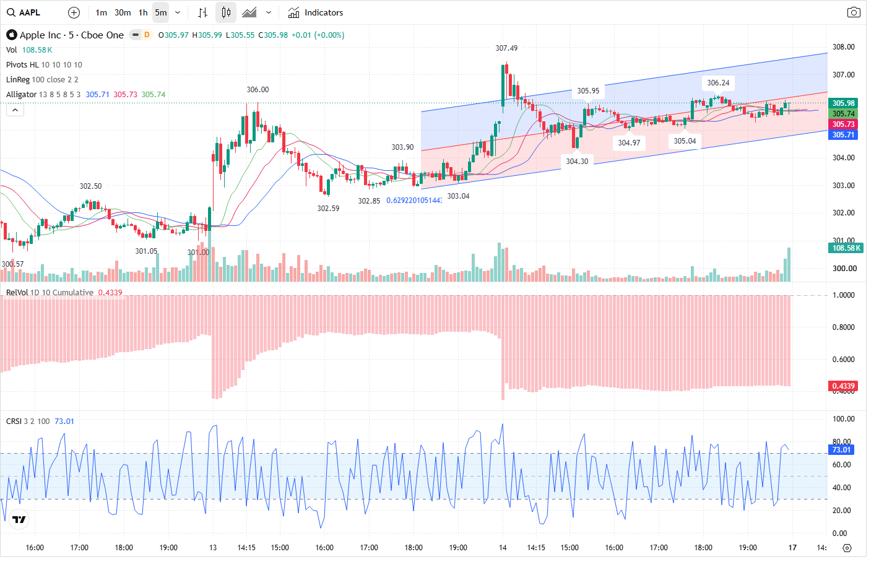
Task: Collapse the indicator legend with the chevron button
Action: click(15, 110)
